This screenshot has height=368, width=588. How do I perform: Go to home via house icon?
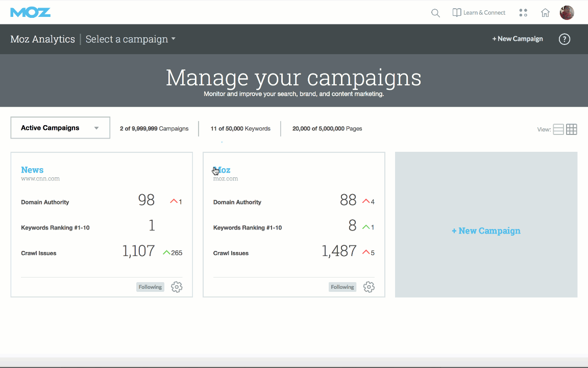tap(545, 13)
